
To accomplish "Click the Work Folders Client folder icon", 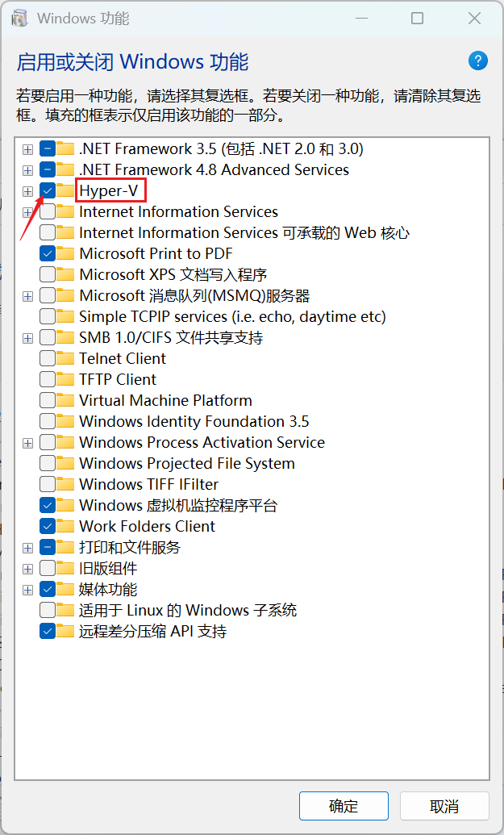I will [65, 526].
